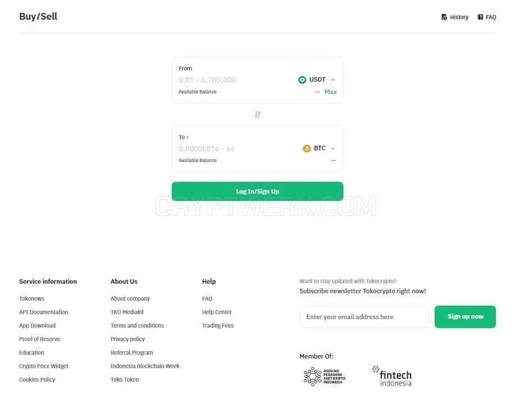Select Max available balance

coord(330,92)
